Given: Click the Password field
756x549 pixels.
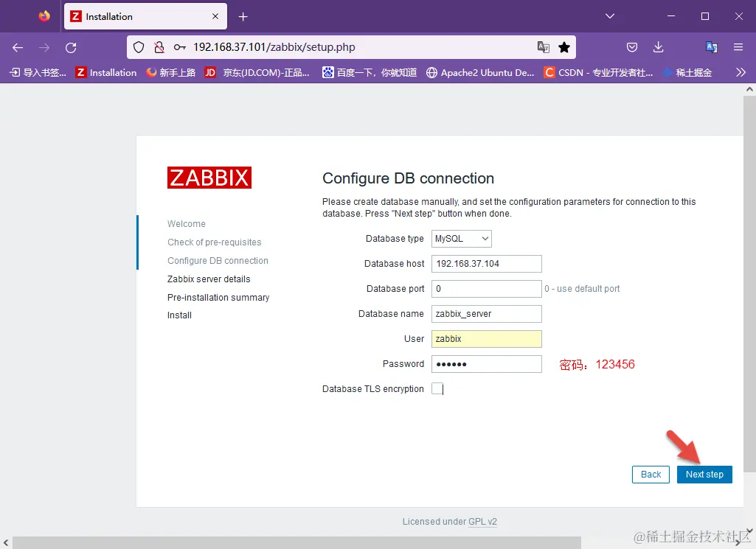Looking at the screenshot, I should 487,364.
